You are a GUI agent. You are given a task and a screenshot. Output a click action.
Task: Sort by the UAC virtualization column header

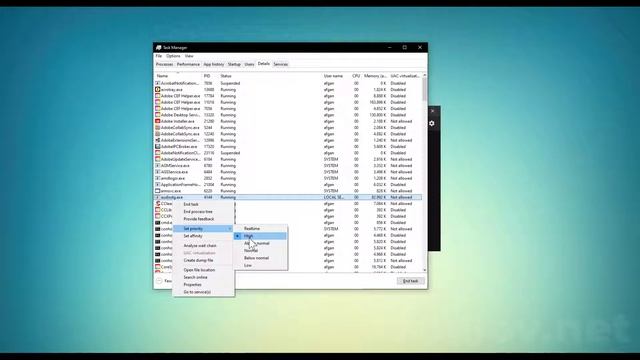(405, 76)
